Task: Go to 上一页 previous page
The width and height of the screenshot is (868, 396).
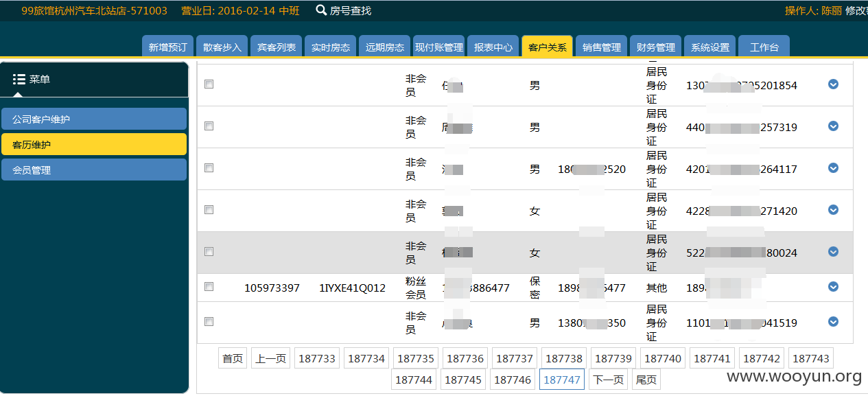Action: (270, 358)
